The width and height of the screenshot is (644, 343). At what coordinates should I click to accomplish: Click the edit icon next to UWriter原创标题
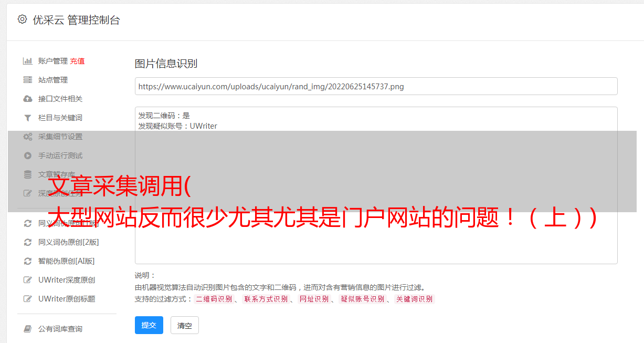(x=28, y=299)
